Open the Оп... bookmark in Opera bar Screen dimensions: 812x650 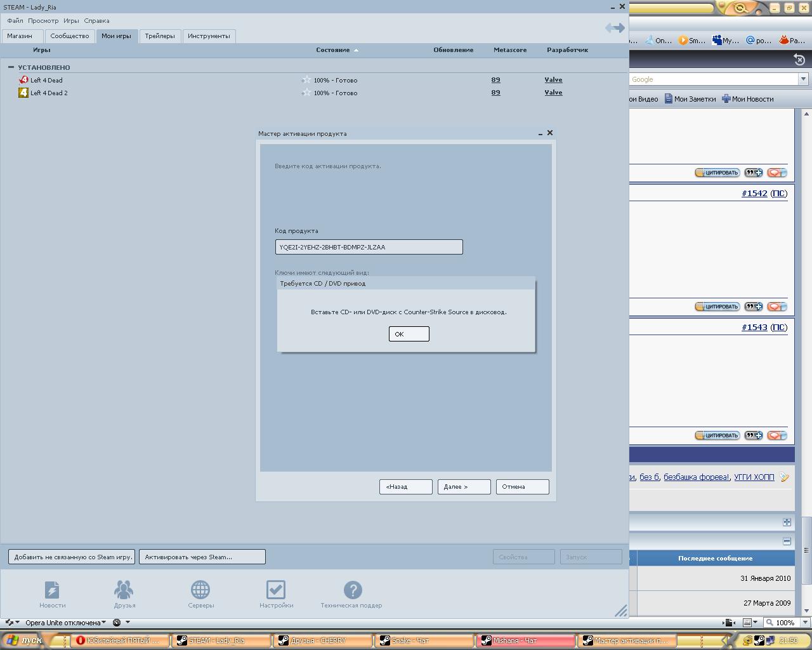pos(658,40)
